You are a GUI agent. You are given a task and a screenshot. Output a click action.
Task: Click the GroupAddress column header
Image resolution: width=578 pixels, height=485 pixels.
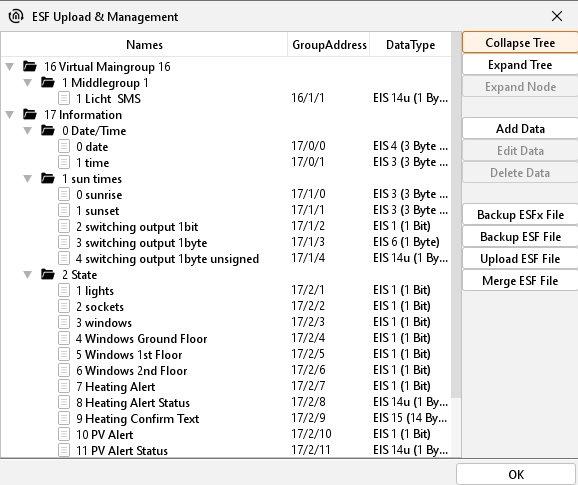tap(329, 45)
